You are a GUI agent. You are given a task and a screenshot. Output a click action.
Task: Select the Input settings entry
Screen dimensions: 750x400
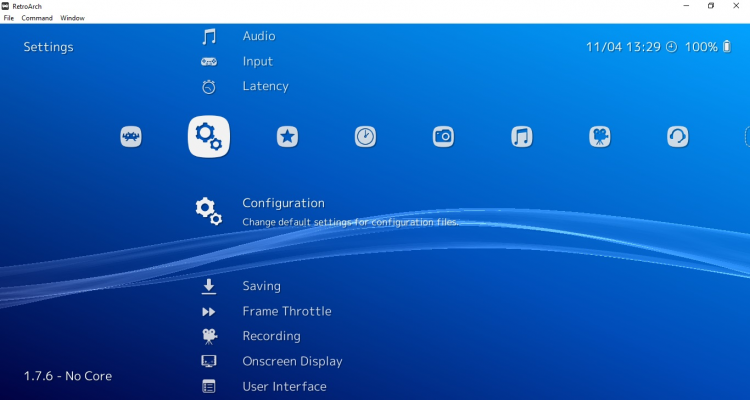[x=257, y=61]
